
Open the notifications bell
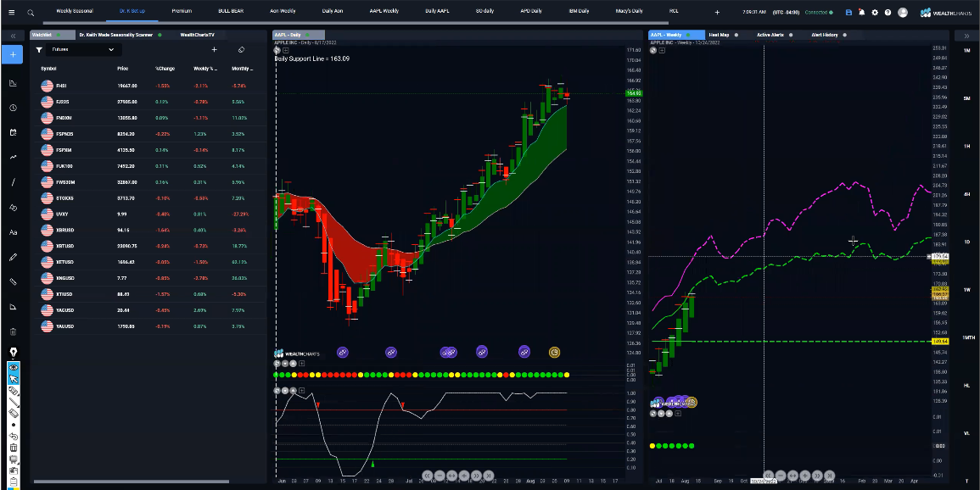tap(862, 12)
